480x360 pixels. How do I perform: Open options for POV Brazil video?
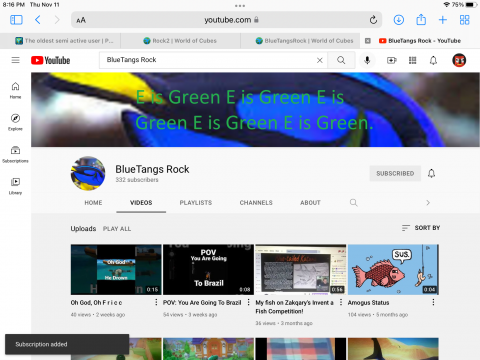248,302
